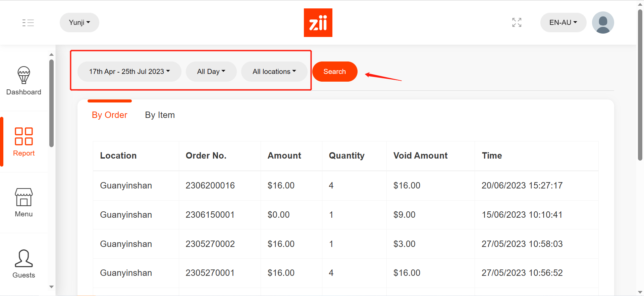644x296 pixels.
Task: Stay on the By Order tab
Action: (x=109, y=115)
